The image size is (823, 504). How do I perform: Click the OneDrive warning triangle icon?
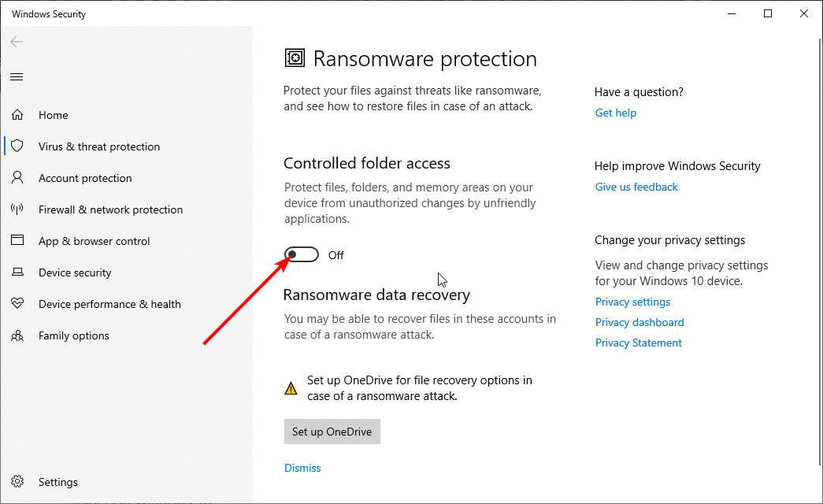[x=291, y=388]
